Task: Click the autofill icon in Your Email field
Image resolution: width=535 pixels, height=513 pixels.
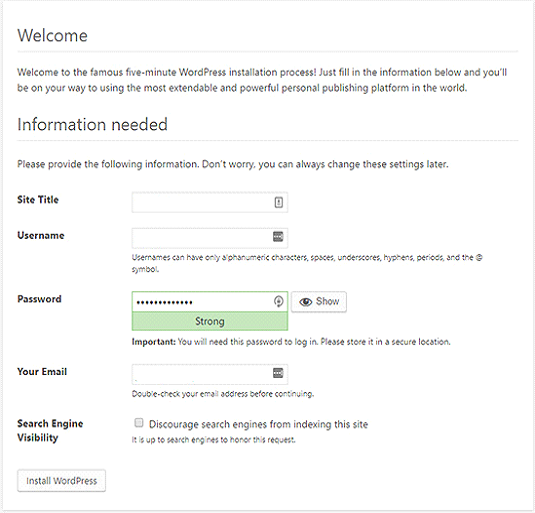Action: (278, 373)
